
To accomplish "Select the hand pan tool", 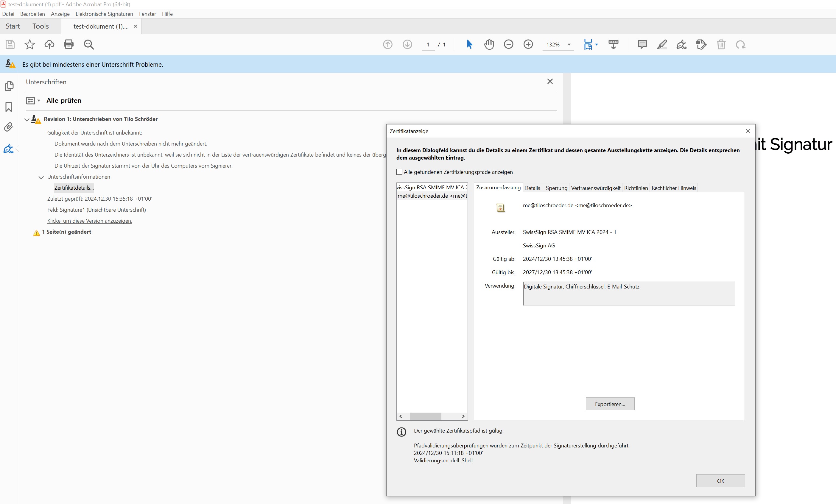I will [489, 44].
